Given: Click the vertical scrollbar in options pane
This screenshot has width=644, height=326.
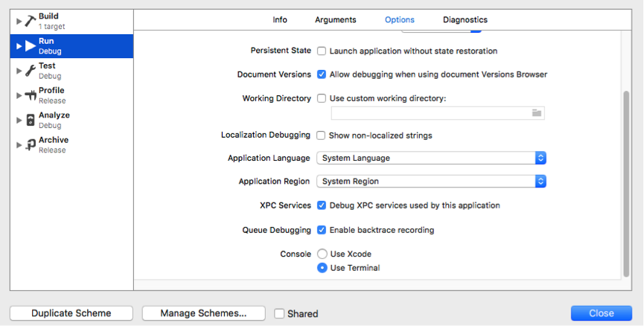Looking at the screenshot, I should [626, 184].
